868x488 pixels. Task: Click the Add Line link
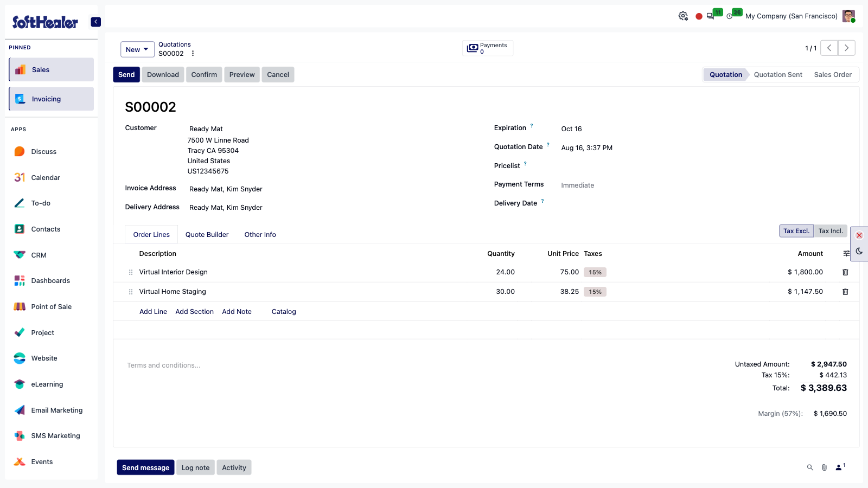(153, 312)
